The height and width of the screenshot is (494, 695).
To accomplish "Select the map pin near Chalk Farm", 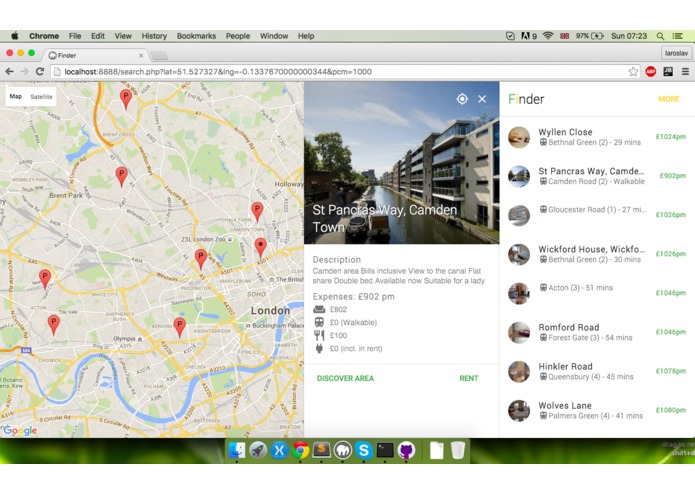I will tap(257, 212).
